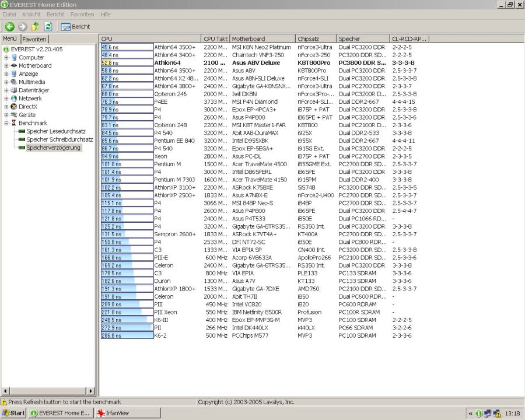Click the sidebar left scroll arrow

(5, 391)
